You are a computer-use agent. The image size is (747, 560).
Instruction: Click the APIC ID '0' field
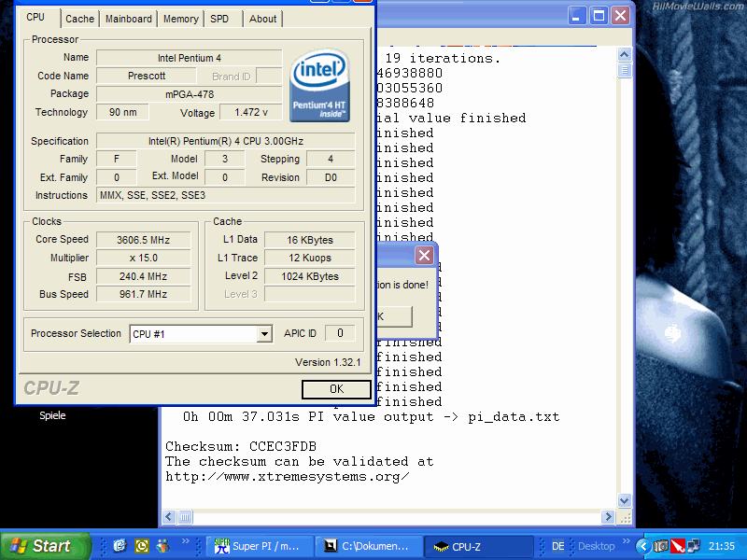tap(340, 333)
